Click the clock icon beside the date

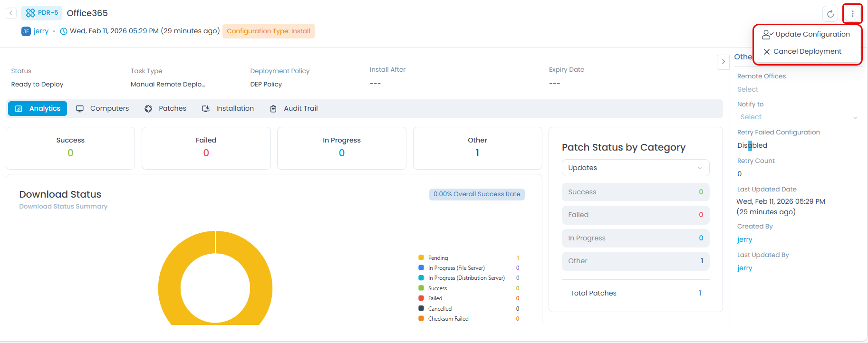point(64,31)
